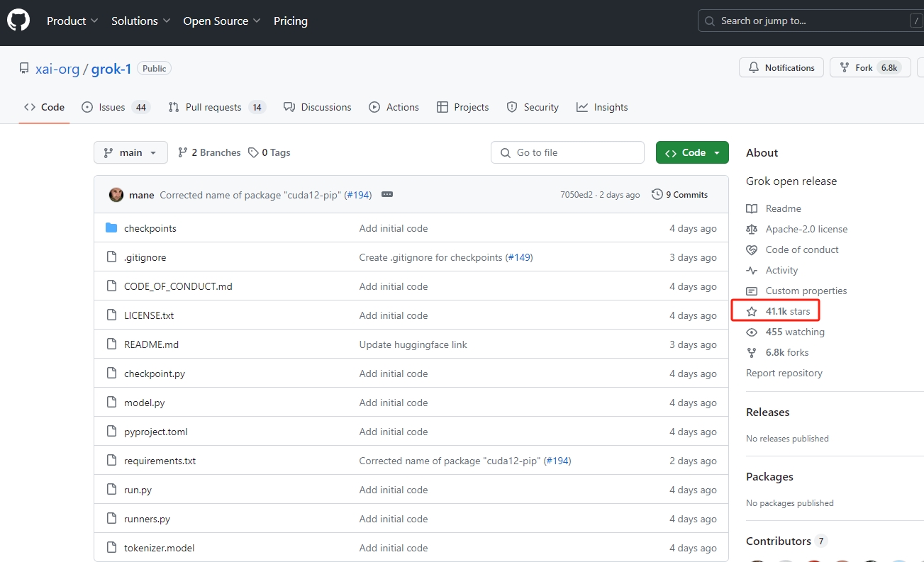Open the Packages heading link

click(x=769, y=477)
